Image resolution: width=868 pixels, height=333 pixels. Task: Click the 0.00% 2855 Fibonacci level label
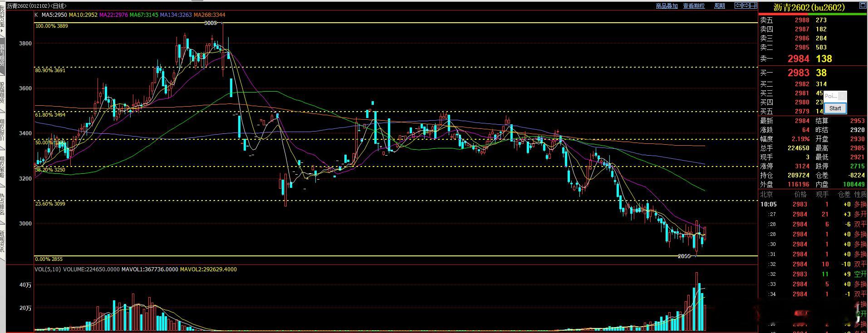point(49,260)
